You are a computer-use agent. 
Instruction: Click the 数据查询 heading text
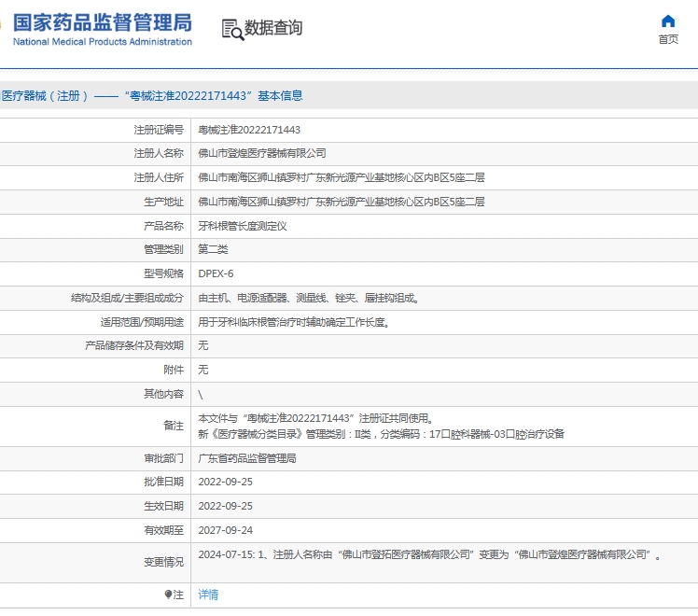[x=273, y=28]
